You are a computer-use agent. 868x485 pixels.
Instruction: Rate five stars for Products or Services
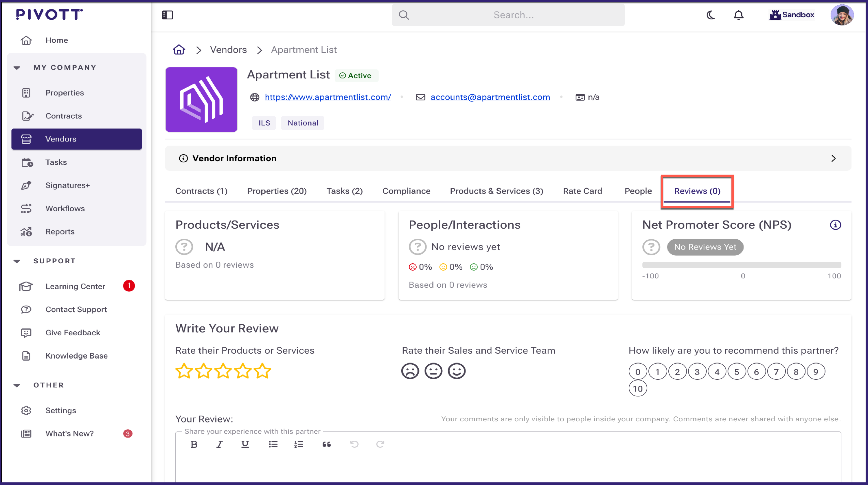point(262,371)
